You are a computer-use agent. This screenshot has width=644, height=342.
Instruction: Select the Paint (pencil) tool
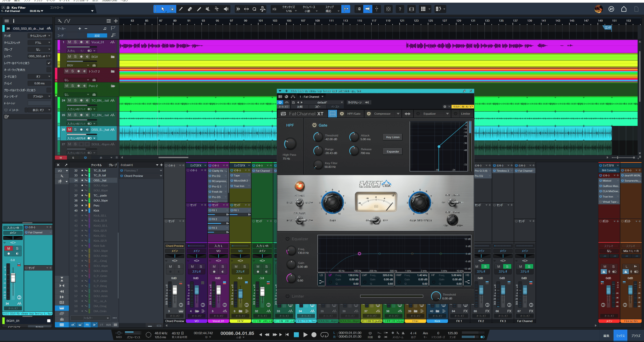coord(199,9)
